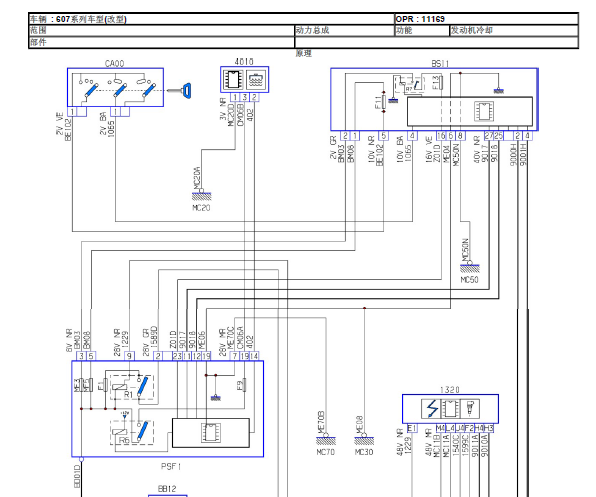Click the CA00 component label
The image size is (596, 497).
(114, 63)
